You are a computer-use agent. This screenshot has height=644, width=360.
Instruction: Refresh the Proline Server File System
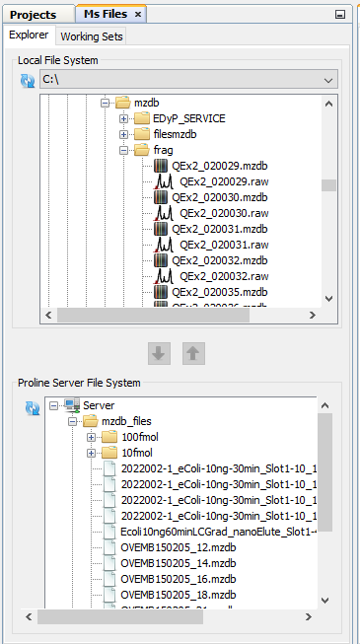(x=33, y=408)
